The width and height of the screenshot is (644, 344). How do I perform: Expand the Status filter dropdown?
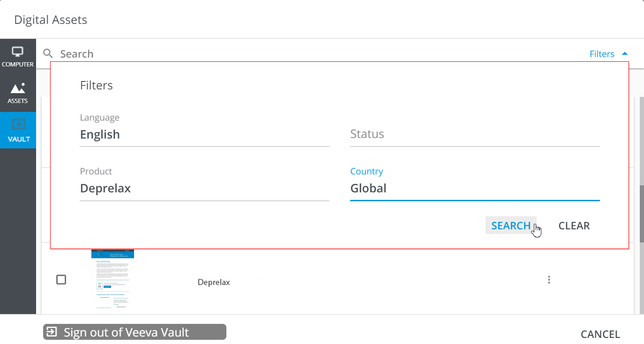[x=474, y=135]
